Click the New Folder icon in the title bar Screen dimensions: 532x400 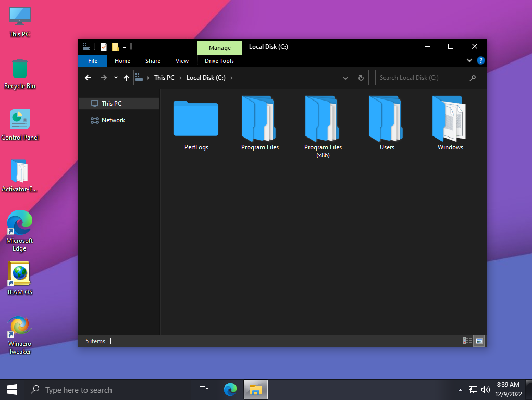[x=115, y=47]
